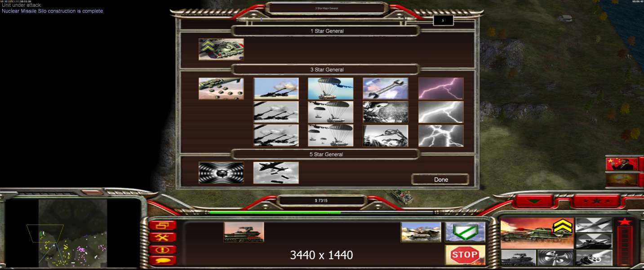Click the crossed wrench hammer button
Image resolution: width=644 pixels, height=270 pixels.
(x=162, y=237)
